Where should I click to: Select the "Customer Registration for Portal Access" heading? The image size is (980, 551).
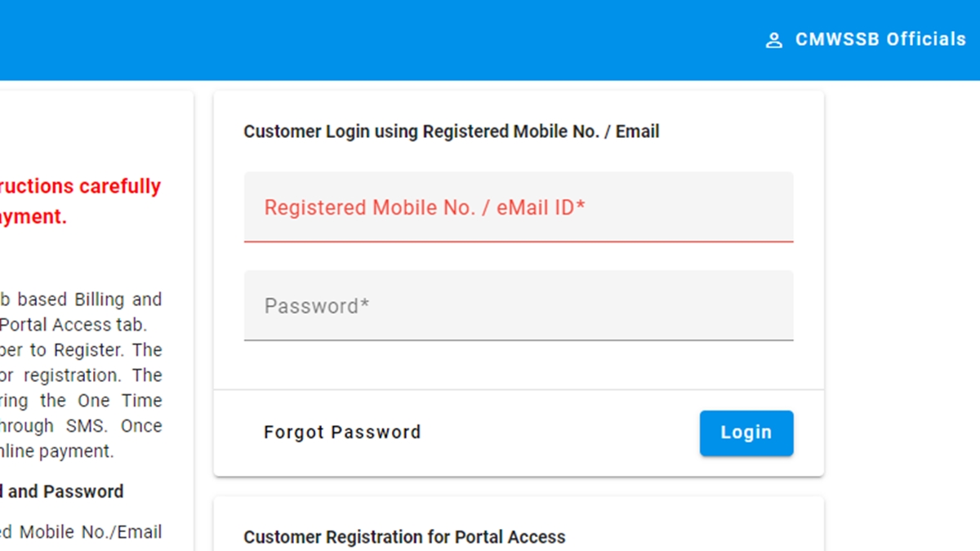[404, 537]
